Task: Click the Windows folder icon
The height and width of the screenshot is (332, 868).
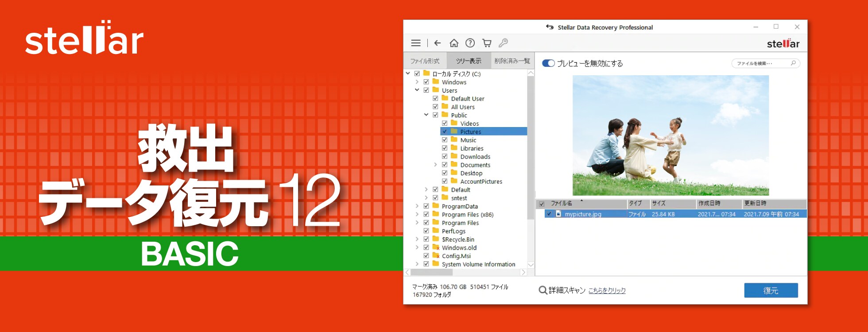Action: pos(436,82)
